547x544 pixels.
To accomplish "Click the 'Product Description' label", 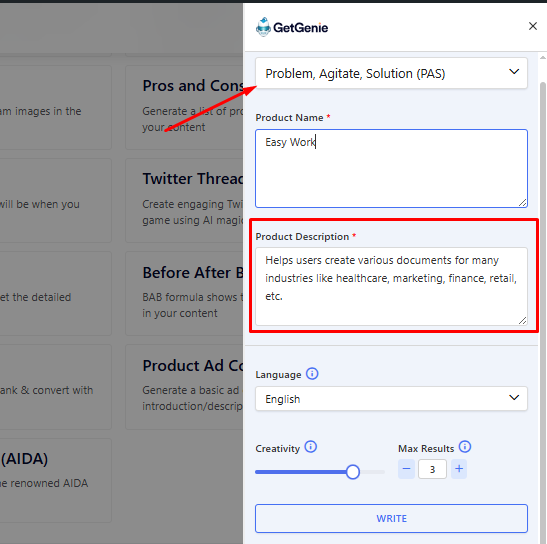I will pyautogui.click(x=302, y=237).
